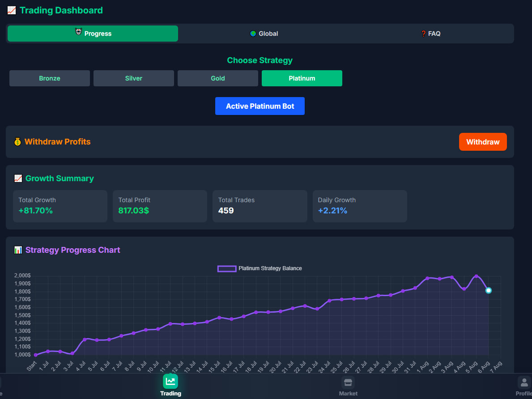The image size is (532, 399).
Task: Open the Market store icon
Action: coord(348,382)
